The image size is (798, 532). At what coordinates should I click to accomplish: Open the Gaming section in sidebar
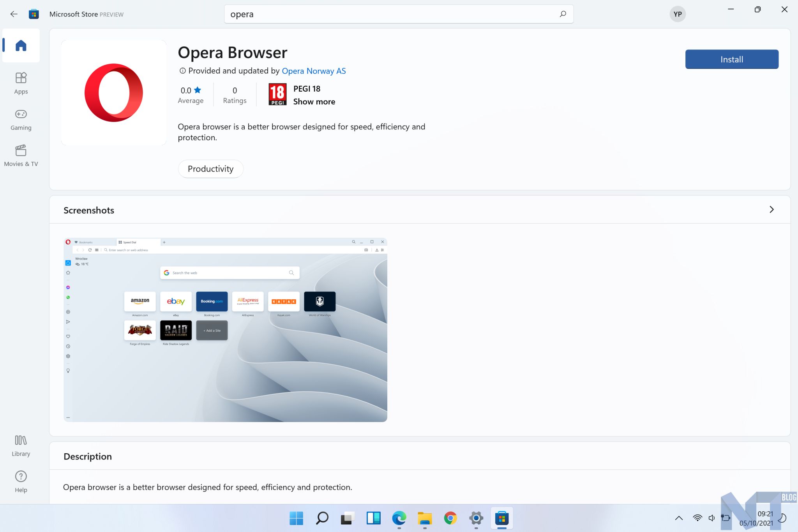(x=21, y=119)
